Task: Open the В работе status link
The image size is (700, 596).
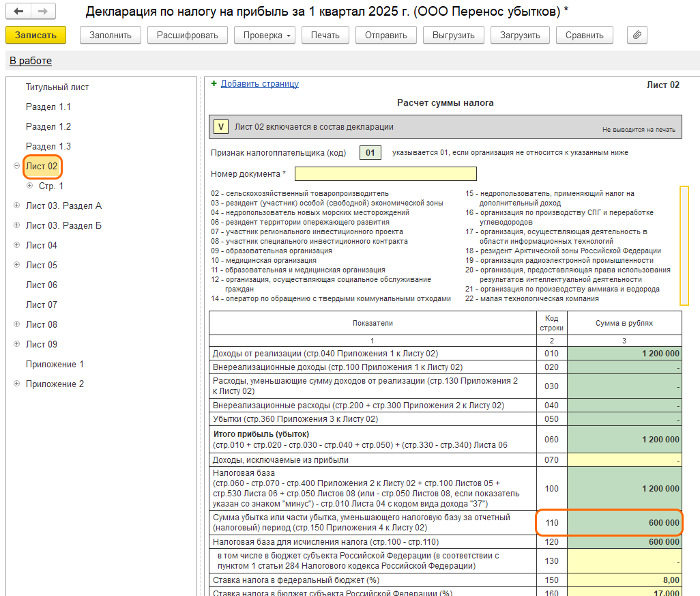Action: [31, 61]
